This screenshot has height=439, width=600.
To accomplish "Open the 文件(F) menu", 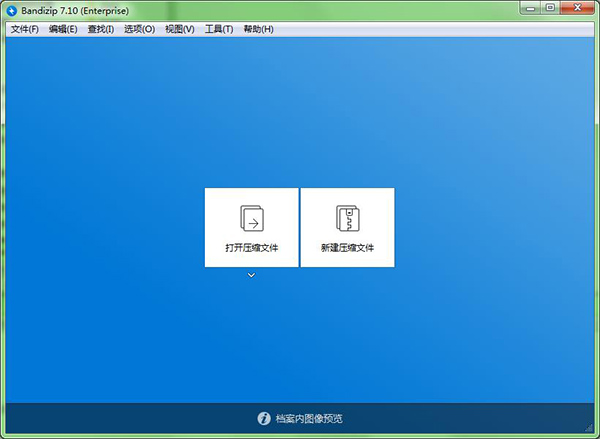I will (24, 29).
